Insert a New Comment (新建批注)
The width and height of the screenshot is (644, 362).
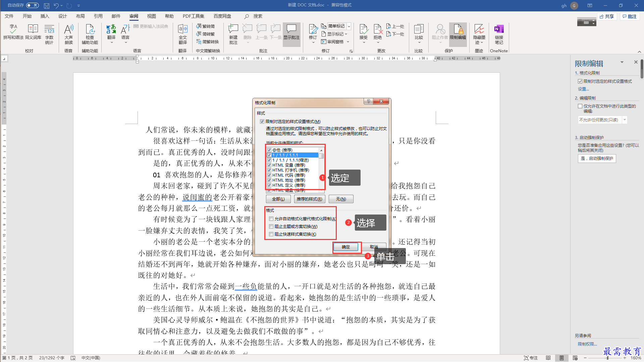pyautogui.click(x=233, y=34)
